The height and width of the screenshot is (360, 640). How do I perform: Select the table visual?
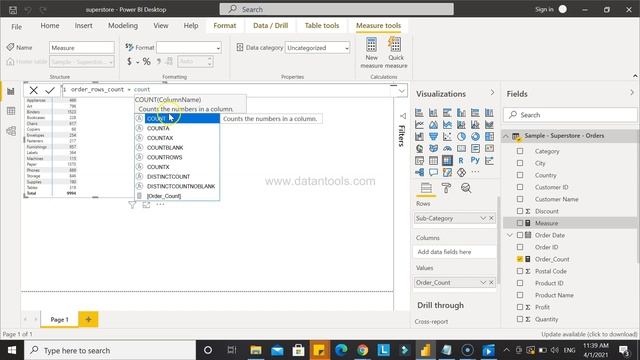pos(433,160)
